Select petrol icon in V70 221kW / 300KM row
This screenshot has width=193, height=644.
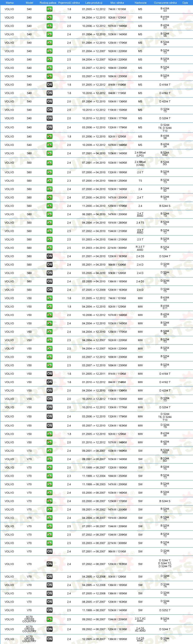50,543
